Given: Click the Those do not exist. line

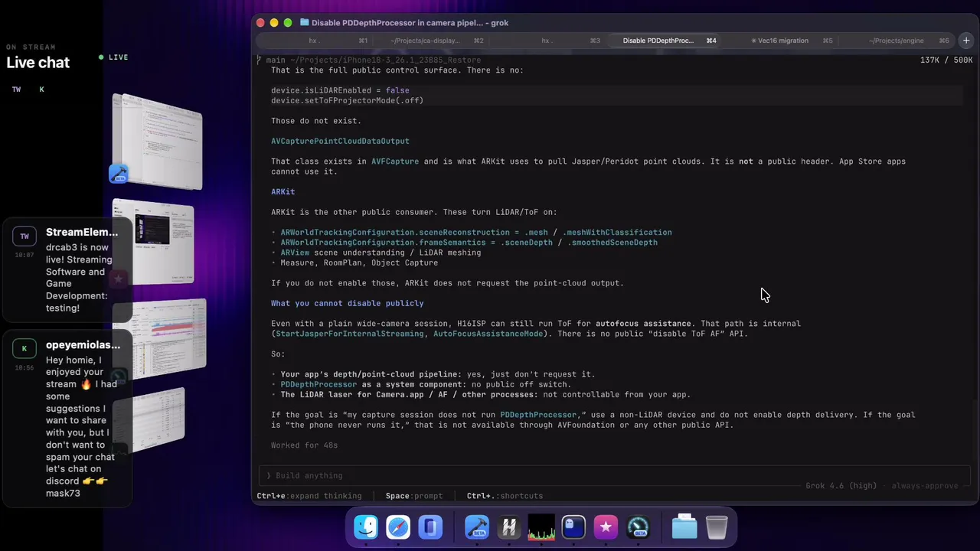Looking at the screenshot, I should point(316,121).
